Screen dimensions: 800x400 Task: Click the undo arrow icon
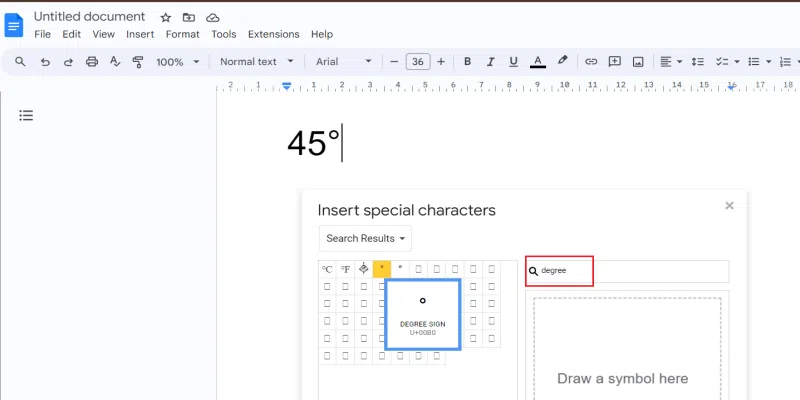point(45,62)
